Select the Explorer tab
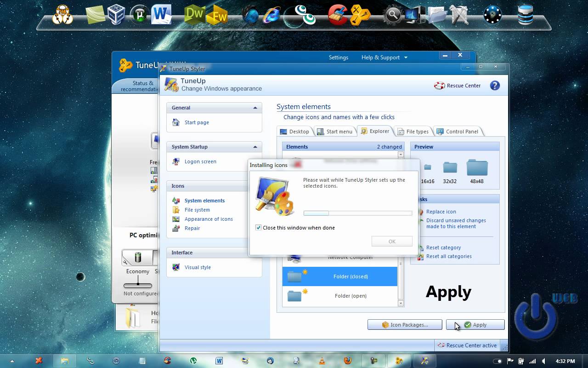The image size is (588, 368). [x=375, y=131]
